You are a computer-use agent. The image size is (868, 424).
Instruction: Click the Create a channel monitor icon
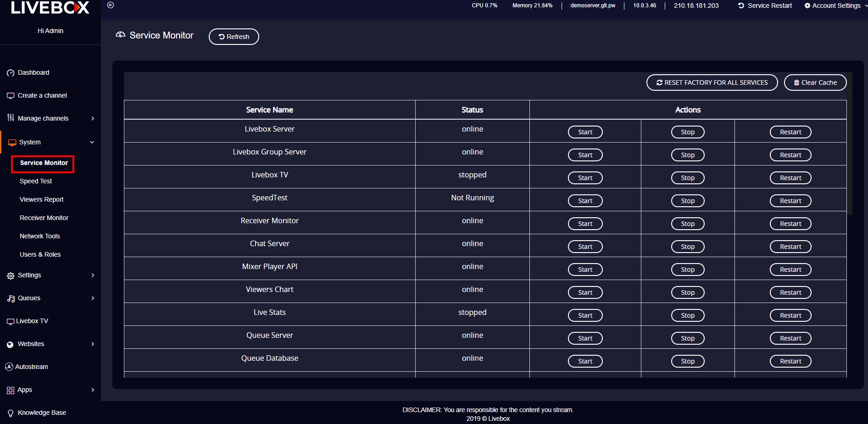(11, 96)
